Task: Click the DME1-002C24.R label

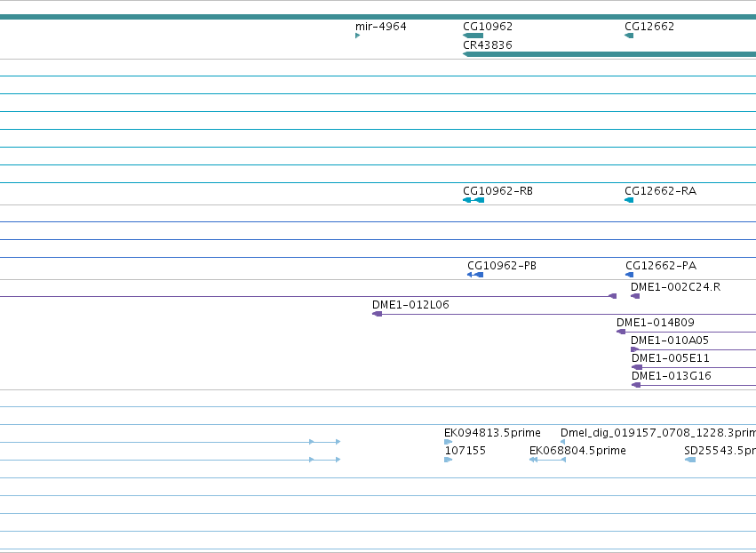Action: [675, 287]
